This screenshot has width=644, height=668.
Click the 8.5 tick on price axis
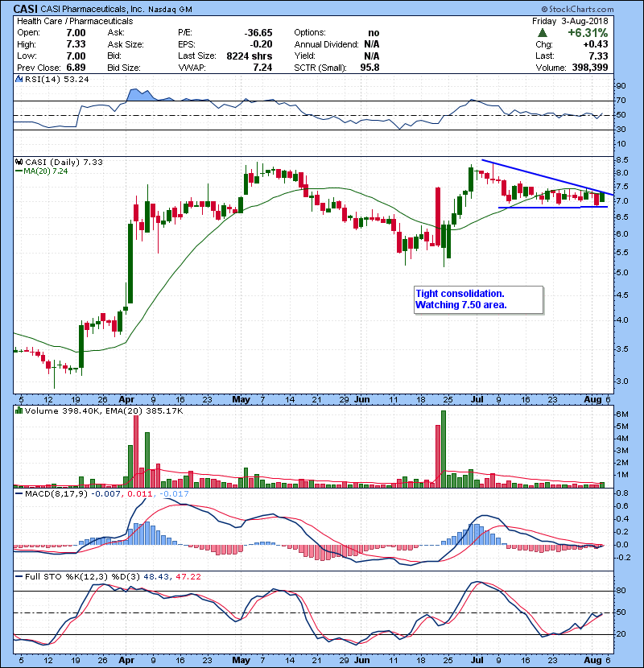pos(621,160)
